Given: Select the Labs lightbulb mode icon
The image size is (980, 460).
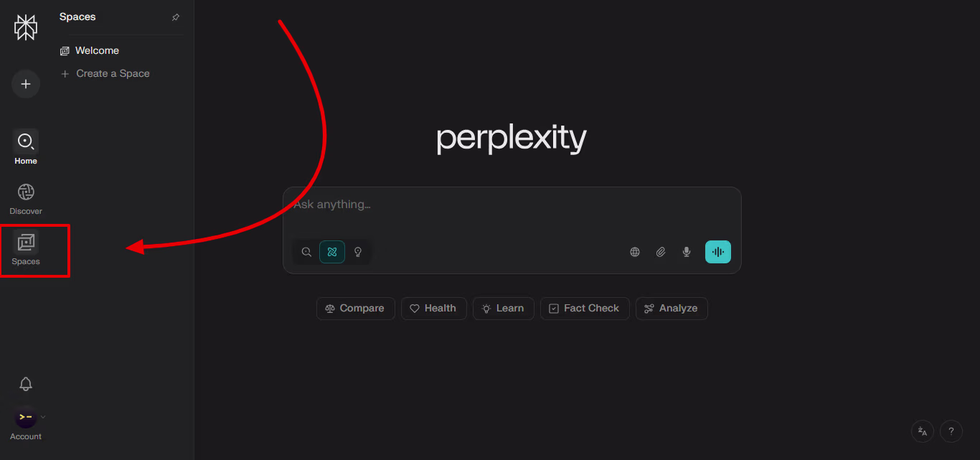Looking at the screenshot, I should click(x=358, y=252).
